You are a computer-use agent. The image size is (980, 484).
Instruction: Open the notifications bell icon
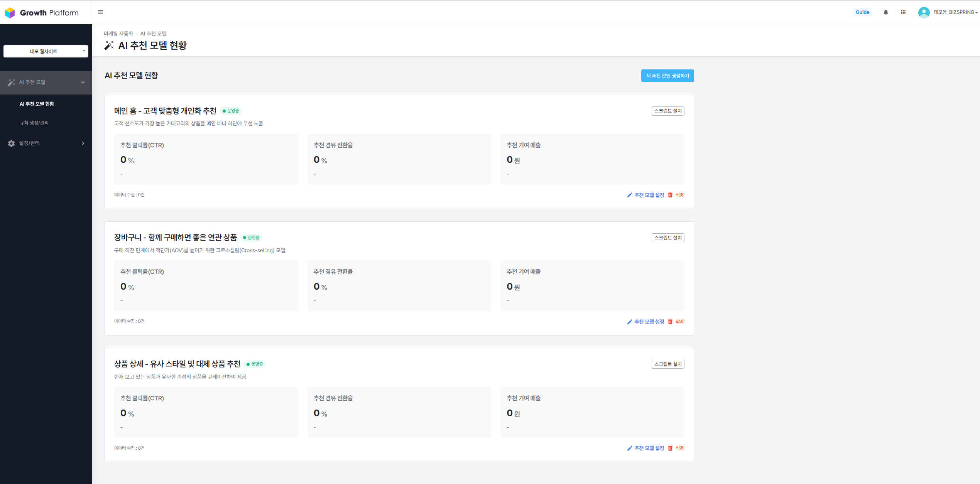[x=886, y=12]
